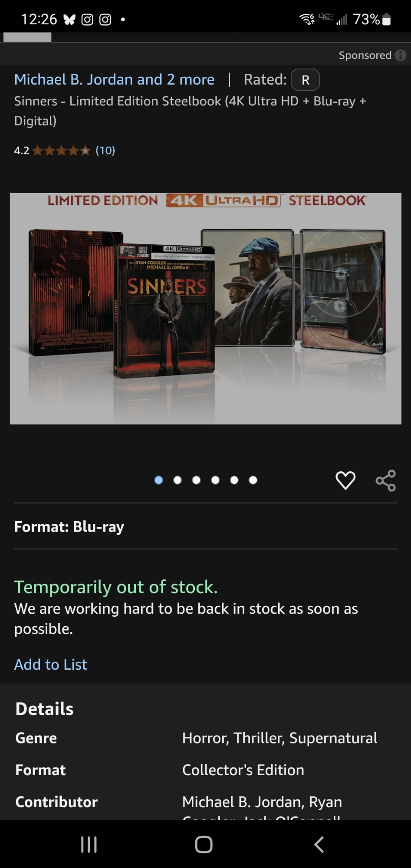Open Michael B. Jordan and 2 more link
Viewport: 411px width, 868px height.
(x=114, y=79)
